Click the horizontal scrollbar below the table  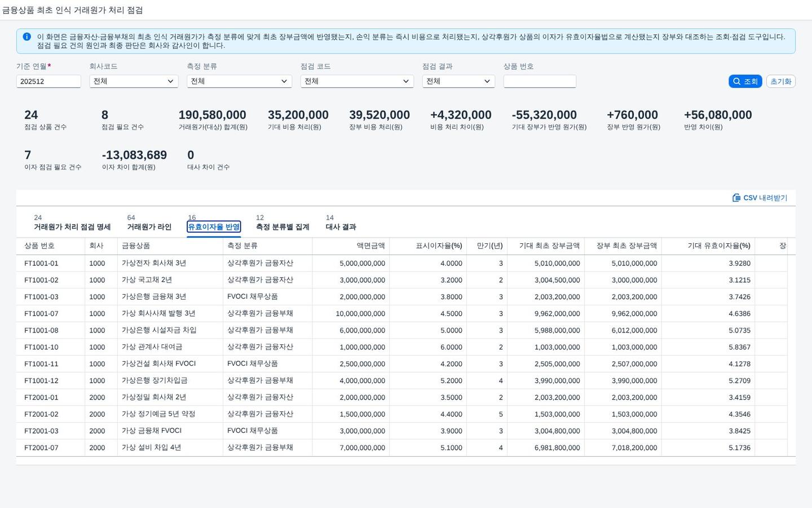point(405,461)
